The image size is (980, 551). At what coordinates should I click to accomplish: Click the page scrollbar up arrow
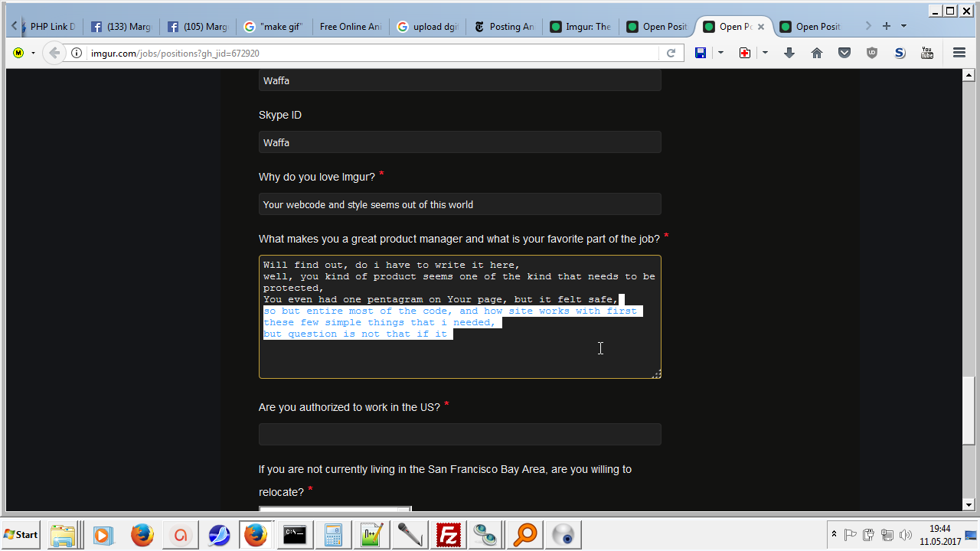(x=969, y=75)
